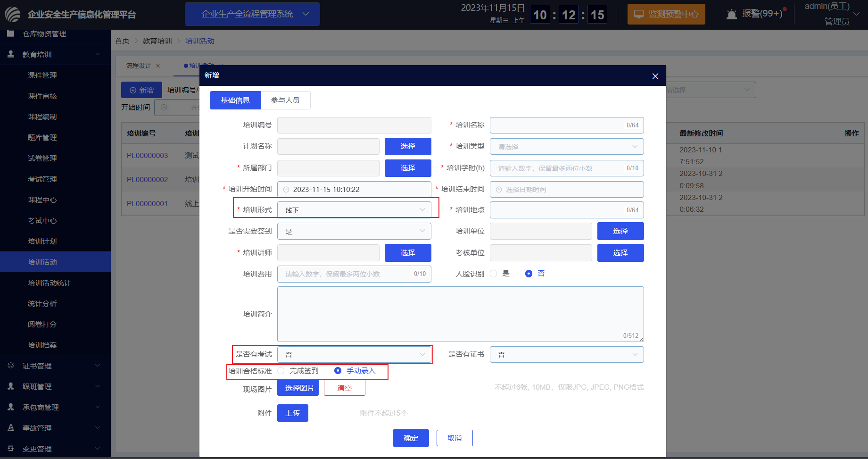This screenshot has height=459, width=868.
Task: Click 选择 next to 计划名称
Action: click(408, 146)
